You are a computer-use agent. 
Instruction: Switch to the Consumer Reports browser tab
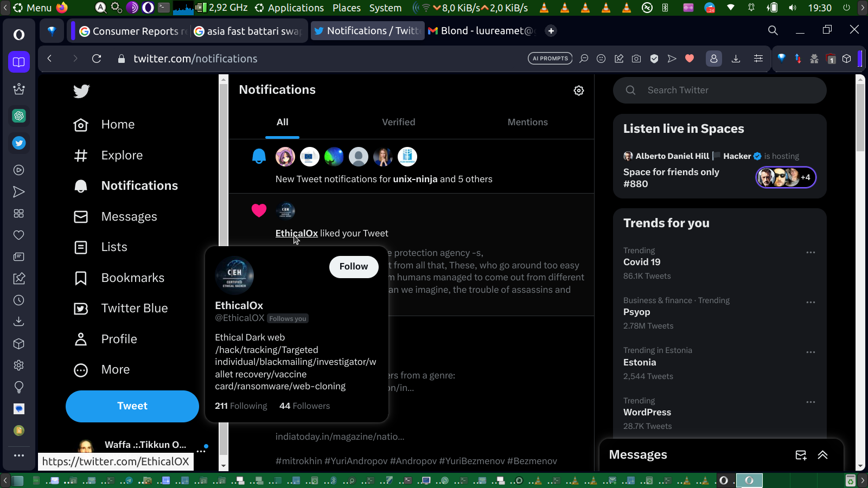(133, 31)
